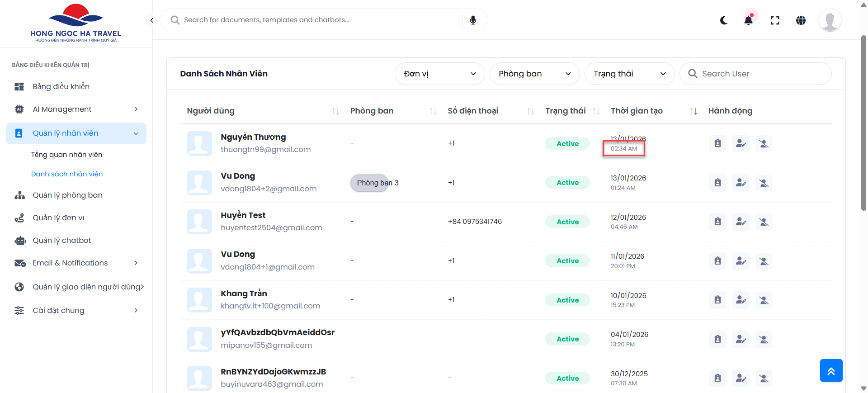View details icon for Nguyễn Thương
The width and height of the screenshot is (868, 393).
[x=717, y=144]
